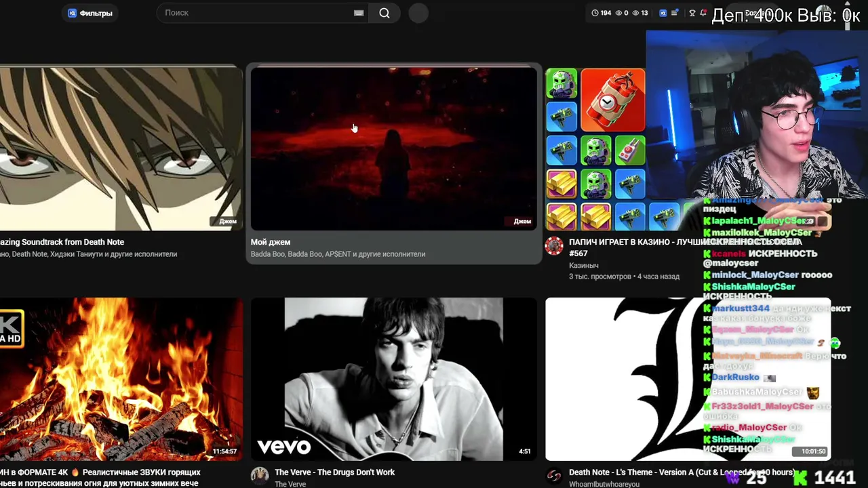
Task: Click the magnifier search button
Action: 384,13
